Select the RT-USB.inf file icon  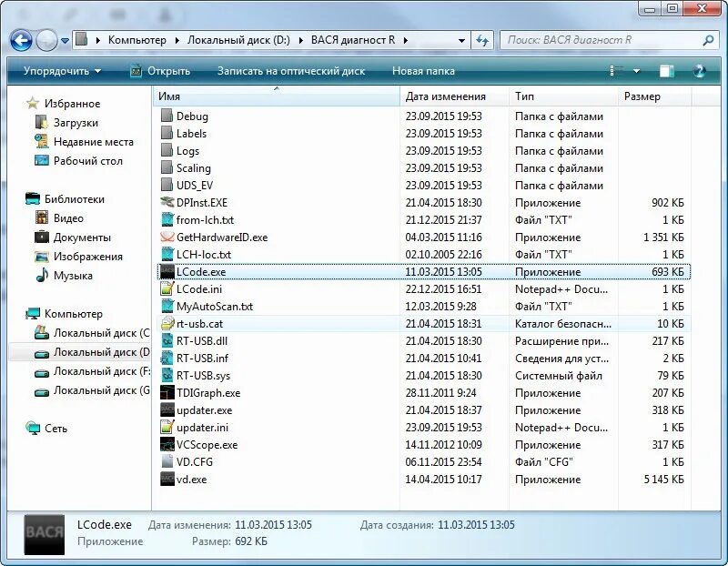[x=167, y=358]
